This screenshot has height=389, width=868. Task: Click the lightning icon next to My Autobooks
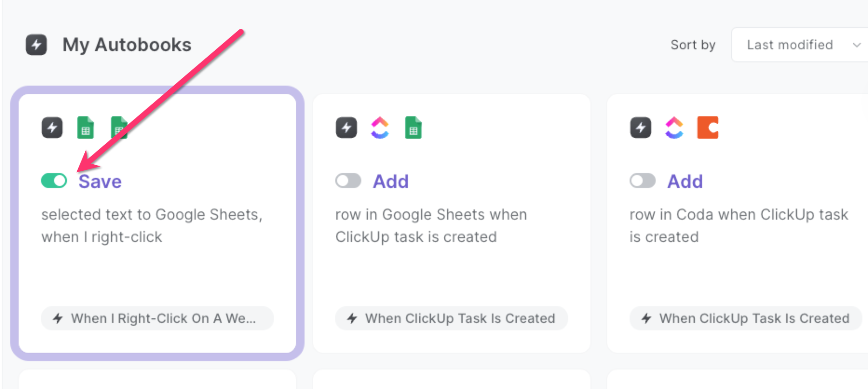point(36,45)
